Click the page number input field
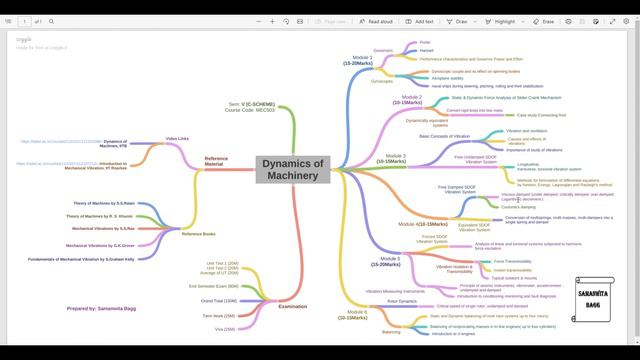Viewport: 640px width, 360px height. point(24,21)
